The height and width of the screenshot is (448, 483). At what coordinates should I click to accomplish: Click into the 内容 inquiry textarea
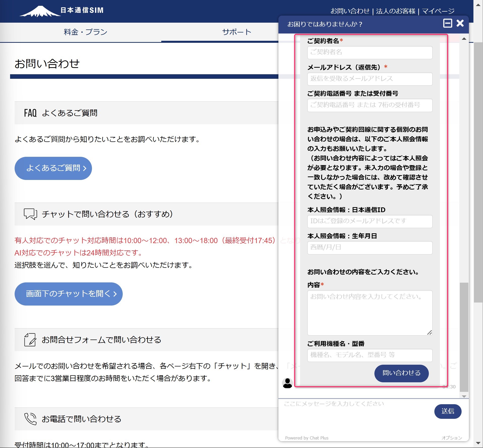coord(370,313)
